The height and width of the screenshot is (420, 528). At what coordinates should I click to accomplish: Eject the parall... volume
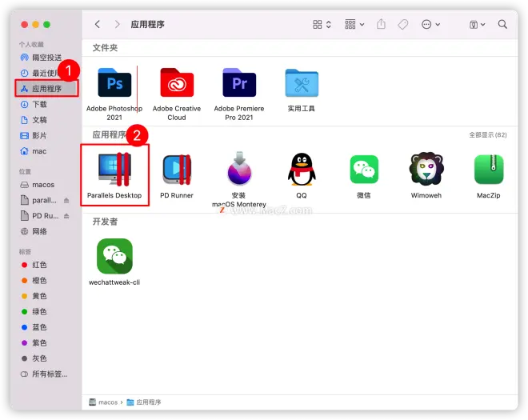coord(66,200)
